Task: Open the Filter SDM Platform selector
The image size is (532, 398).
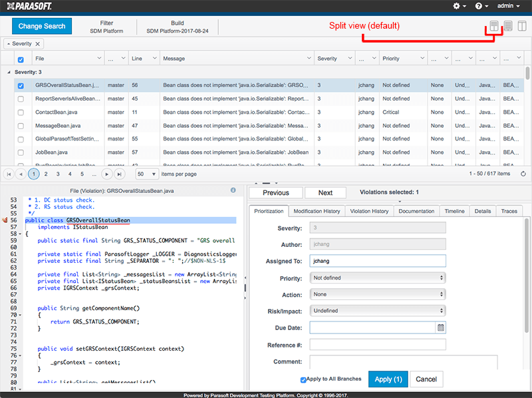Action: (106, 27)
